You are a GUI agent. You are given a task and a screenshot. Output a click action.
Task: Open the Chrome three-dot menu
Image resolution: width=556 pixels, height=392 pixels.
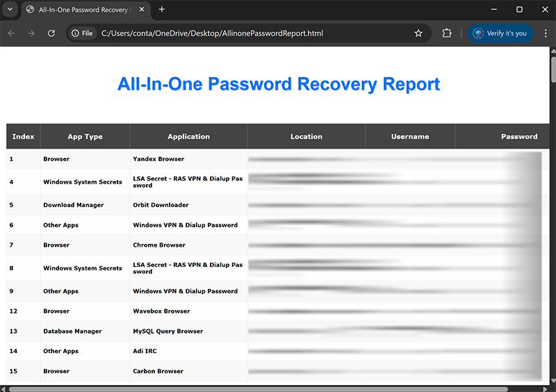click(x=546, y=33)
